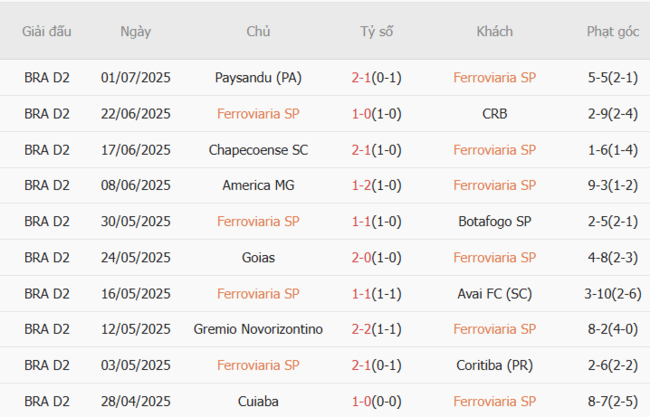This screenshot has width=650, height=417.
Task: Click Coritiba (PR) away team
Action: click(494, 365)
